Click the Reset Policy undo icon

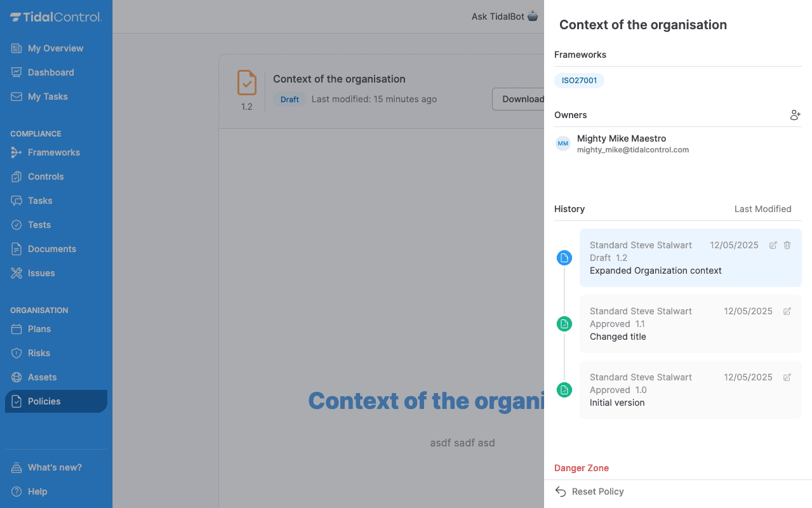point(561,491)
